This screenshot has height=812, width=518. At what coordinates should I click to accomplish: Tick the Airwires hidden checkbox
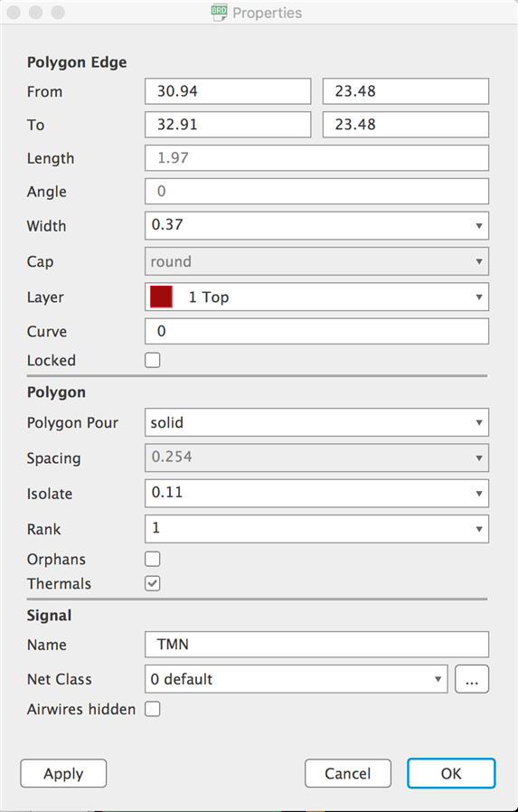(x=153, y=708)
